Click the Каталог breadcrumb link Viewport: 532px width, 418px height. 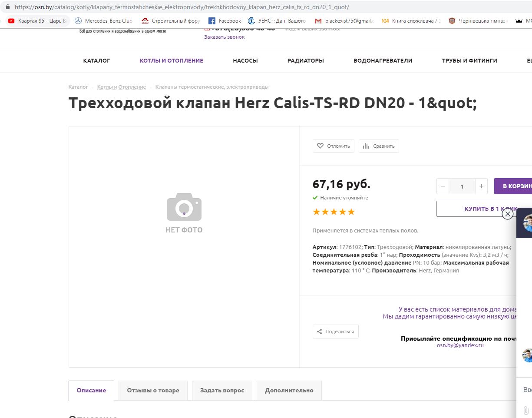click(x=78, y=87)
